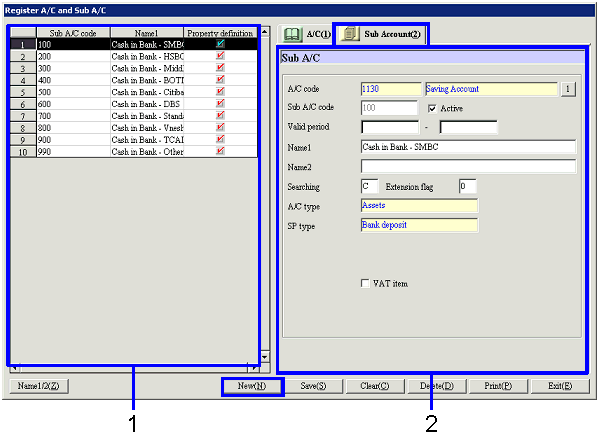Click the list's scroll-down arrow
This screenshot has height=442, width=600.
tap(265, 356)
